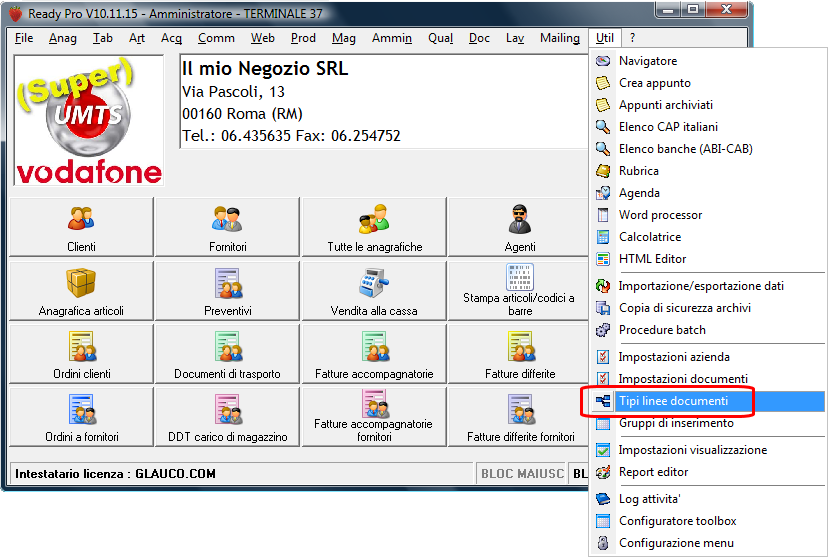Open the question mark help menu
Viewport: 828px width, 557px height.
[x=632, y=38]
